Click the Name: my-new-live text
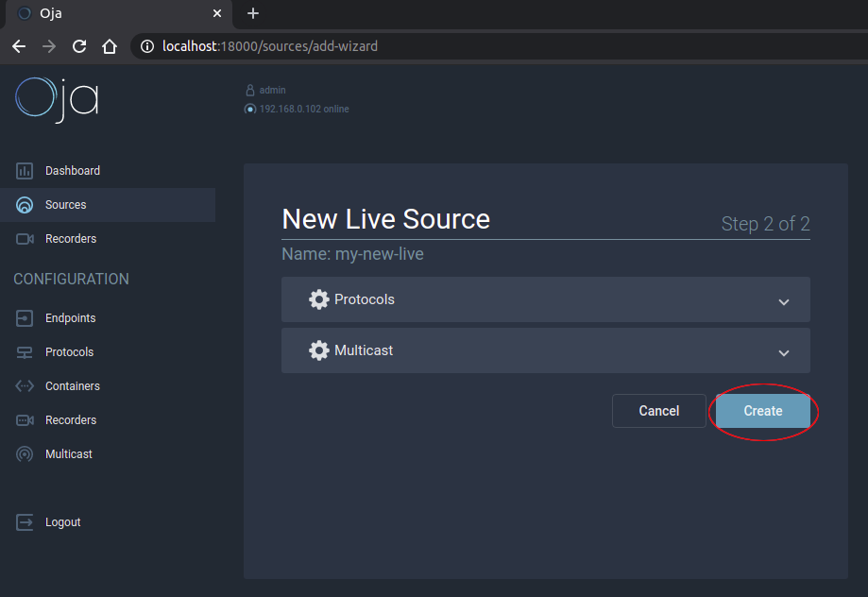The image size is (868, 597). coord(352,254)
